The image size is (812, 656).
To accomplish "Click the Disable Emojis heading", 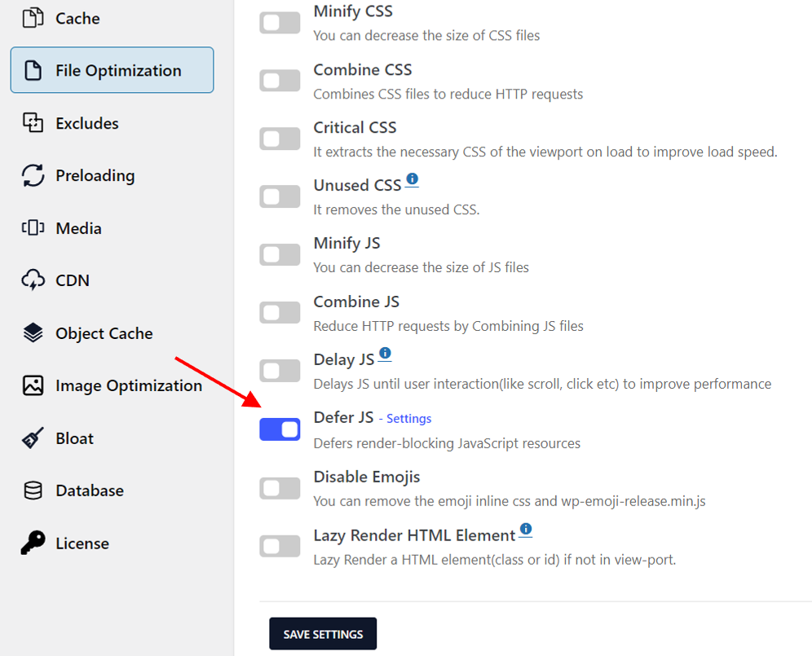I will pos(367,477).
